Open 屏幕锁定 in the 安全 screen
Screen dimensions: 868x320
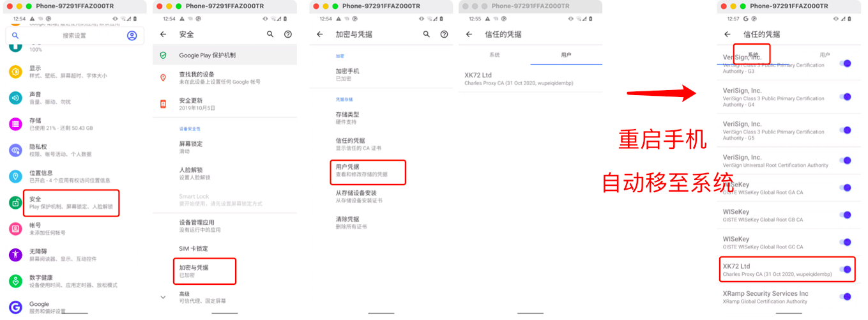225,147
